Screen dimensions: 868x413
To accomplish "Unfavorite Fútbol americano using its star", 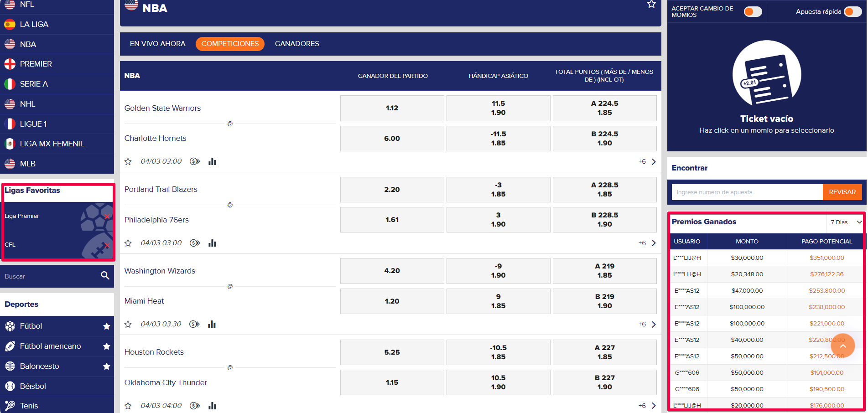I will 107,346.
